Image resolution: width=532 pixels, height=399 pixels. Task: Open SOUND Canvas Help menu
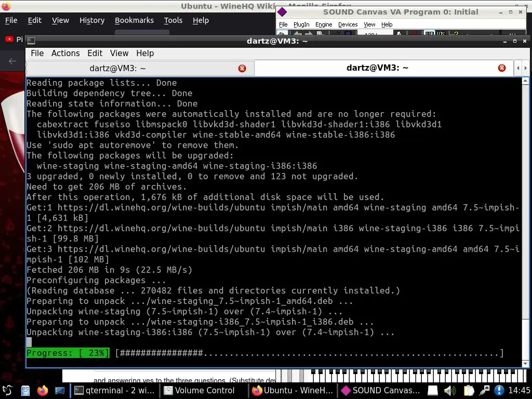pyautogui.click(x=387, y=24)
